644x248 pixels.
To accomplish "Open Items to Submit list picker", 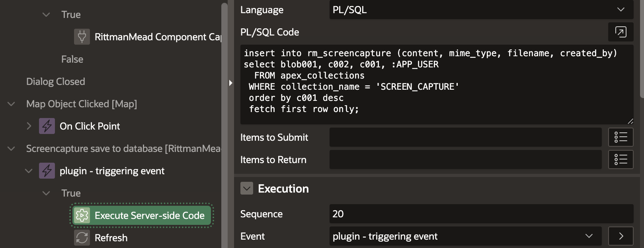I will click(621, 137).
